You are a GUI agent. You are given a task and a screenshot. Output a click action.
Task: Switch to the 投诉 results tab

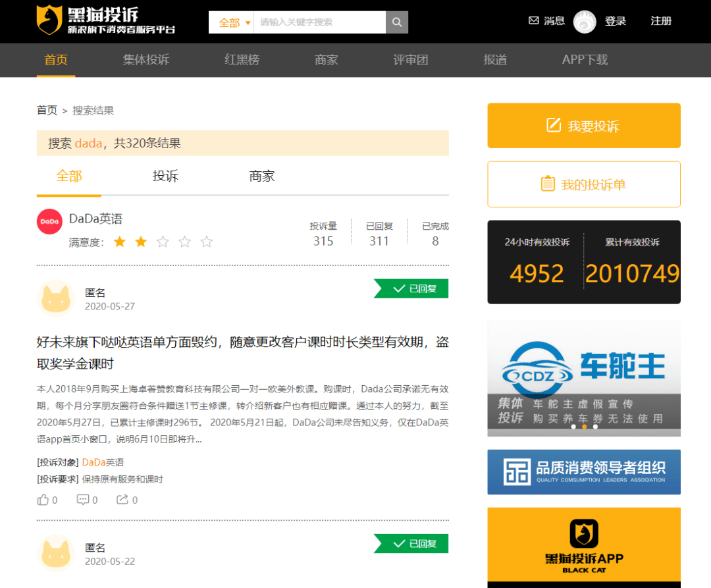165,176
